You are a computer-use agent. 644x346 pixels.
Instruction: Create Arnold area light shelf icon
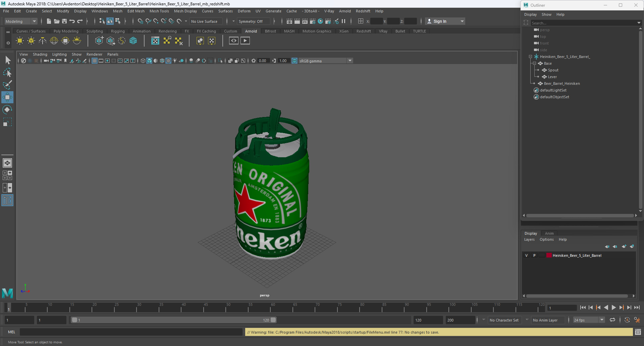(x=20, y=41)
